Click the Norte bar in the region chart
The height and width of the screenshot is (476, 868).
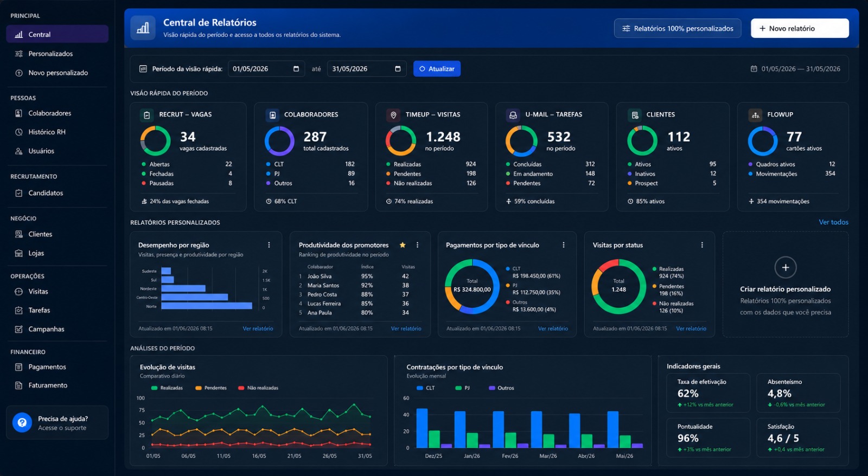point(207,306)
